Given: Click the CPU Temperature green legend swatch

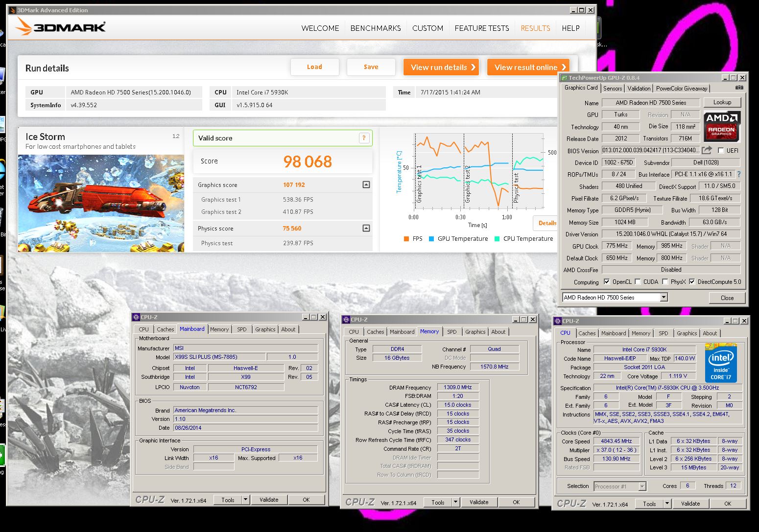Looking at the screenshot, I should click(x=497, y=239).
